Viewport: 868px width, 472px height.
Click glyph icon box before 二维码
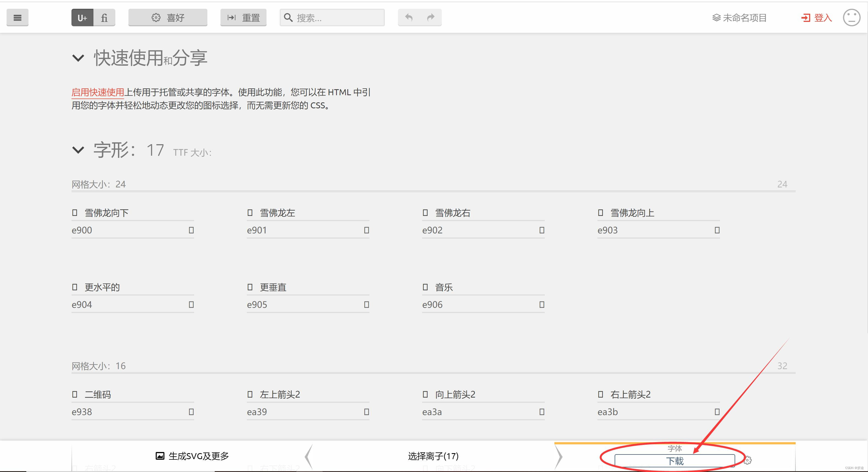point(75,394)
